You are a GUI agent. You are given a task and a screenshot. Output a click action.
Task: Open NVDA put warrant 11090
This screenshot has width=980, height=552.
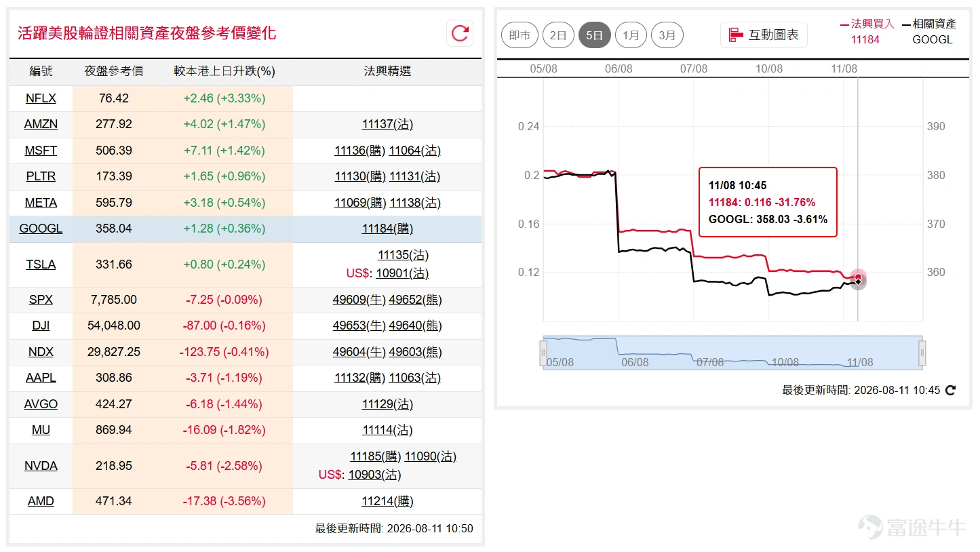(430, 456)
